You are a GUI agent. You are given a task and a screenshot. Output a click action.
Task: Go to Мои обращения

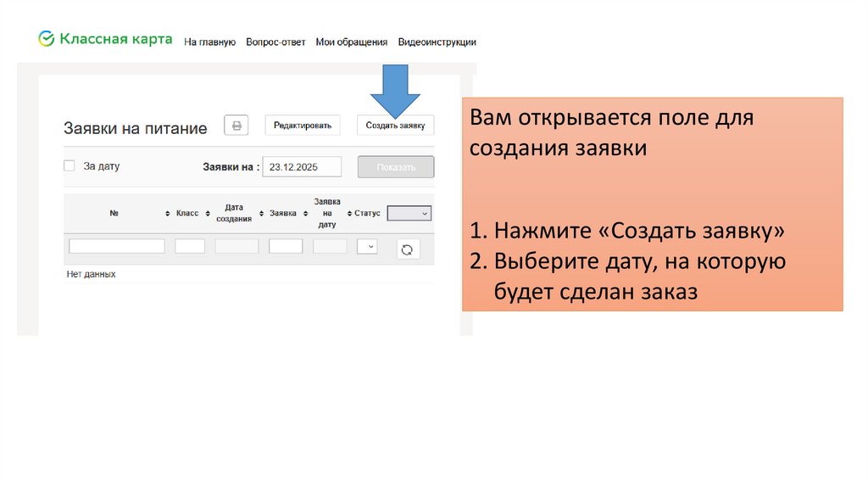352,42
